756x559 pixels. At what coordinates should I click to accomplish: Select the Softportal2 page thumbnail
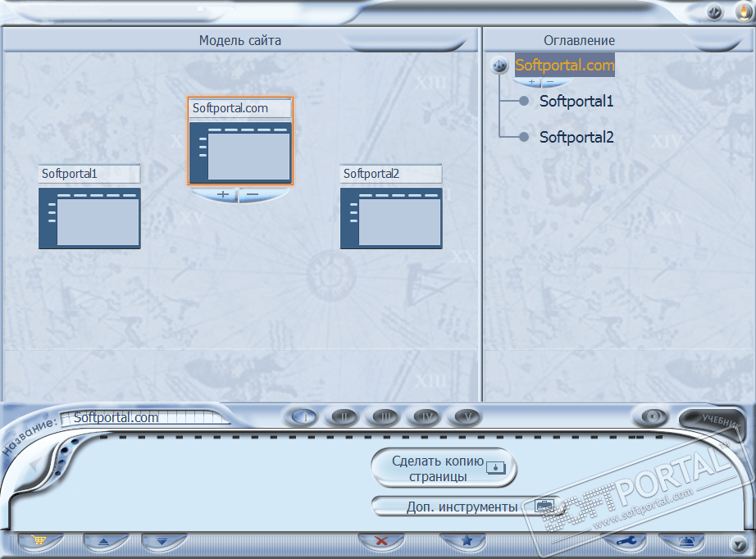[391, 218]
